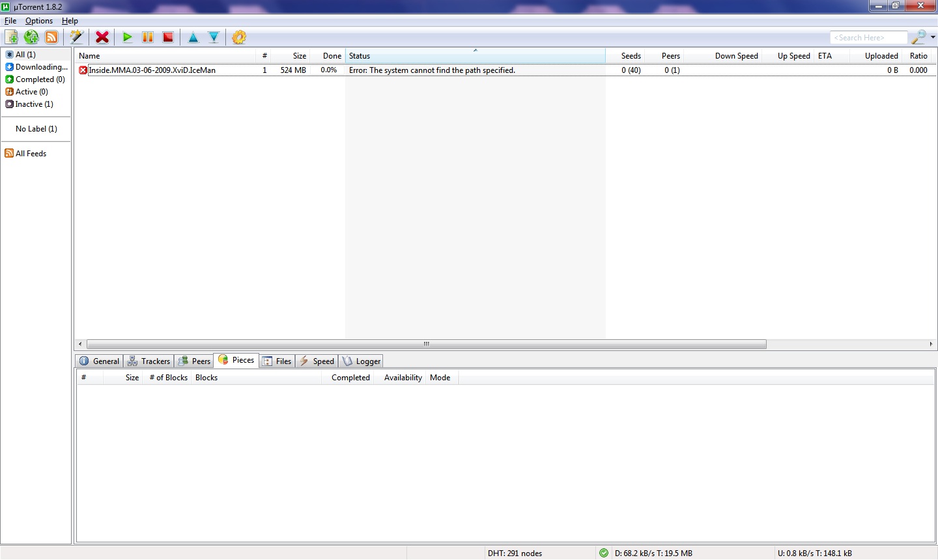Switch to the Speed tab
The height and width of the screenshot is (560, 938).
(317, 361)
